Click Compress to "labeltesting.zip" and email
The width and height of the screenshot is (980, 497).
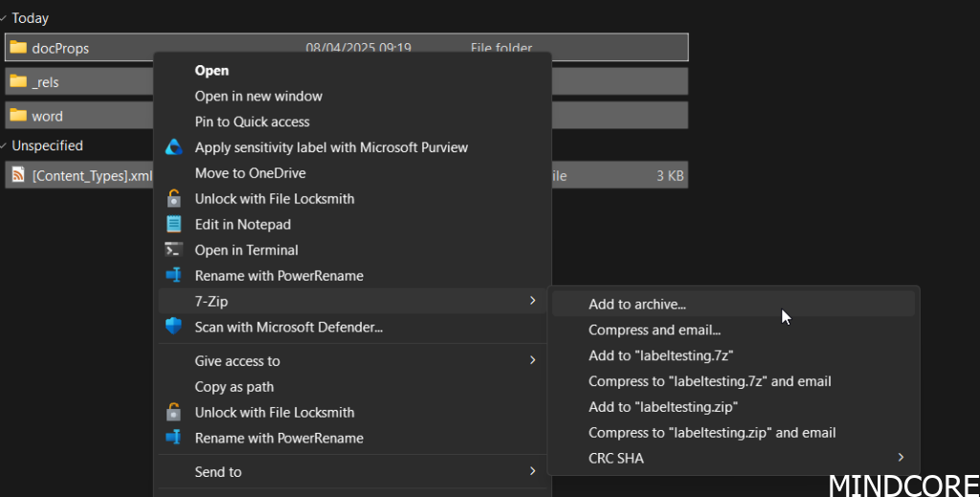pos(712,433)
